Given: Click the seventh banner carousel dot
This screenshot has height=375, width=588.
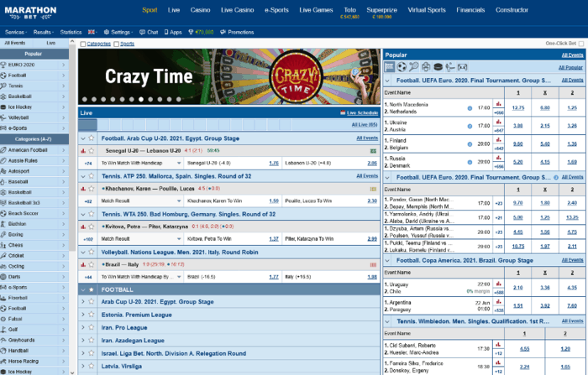Looking at the screenshot, I should [141, 100].
